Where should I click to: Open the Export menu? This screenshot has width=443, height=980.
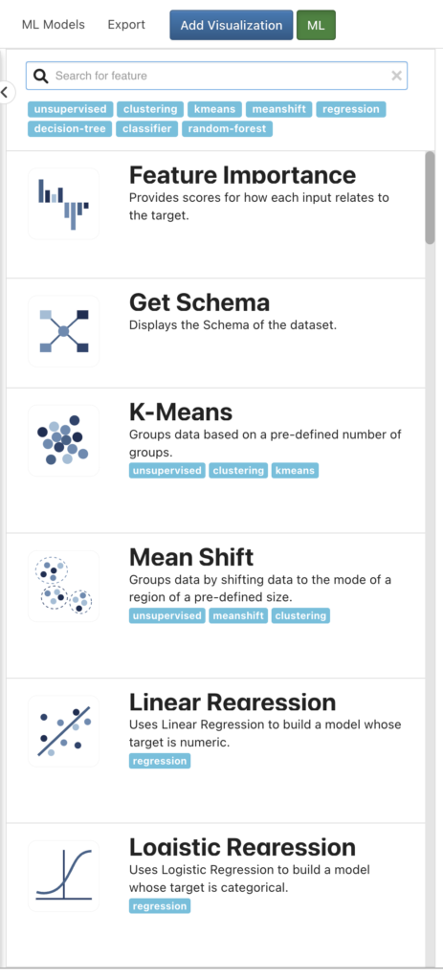pos(126,25)
